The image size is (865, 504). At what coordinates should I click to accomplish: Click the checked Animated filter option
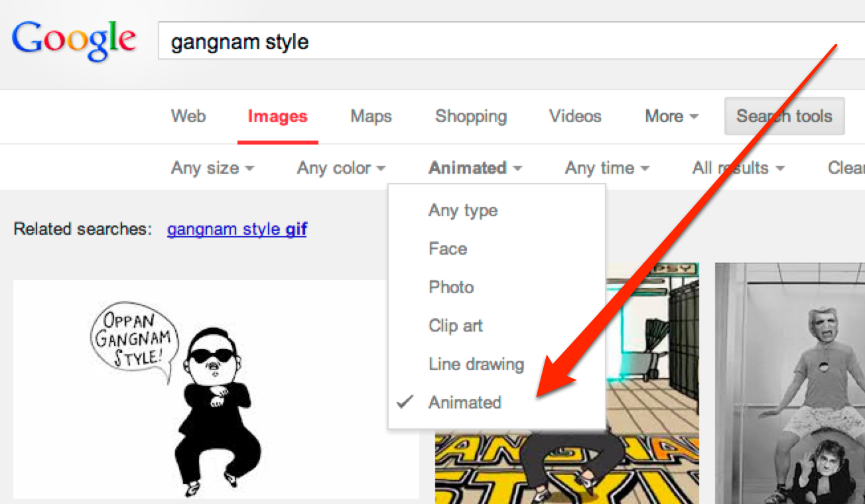click(465, 403)
